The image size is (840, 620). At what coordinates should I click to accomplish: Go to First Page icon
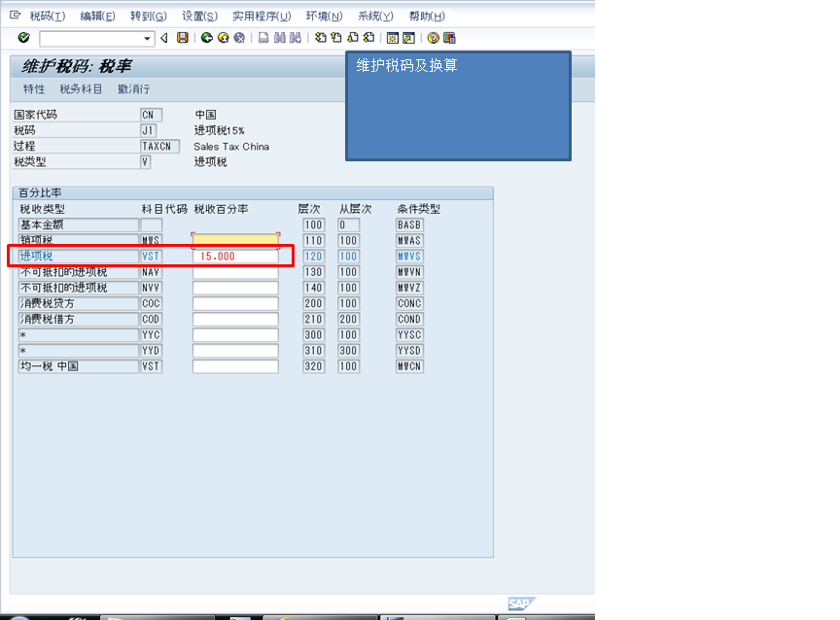click(321, 38)
